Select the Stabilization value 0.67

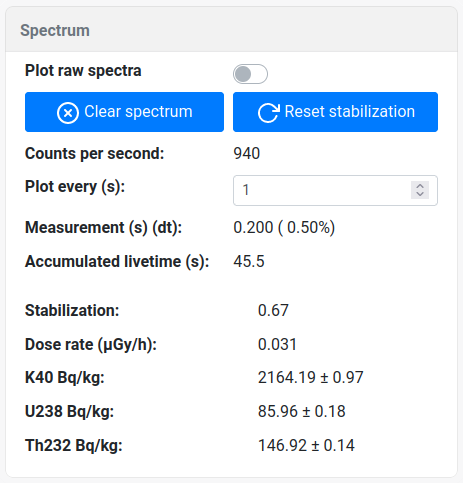(273, 310)
